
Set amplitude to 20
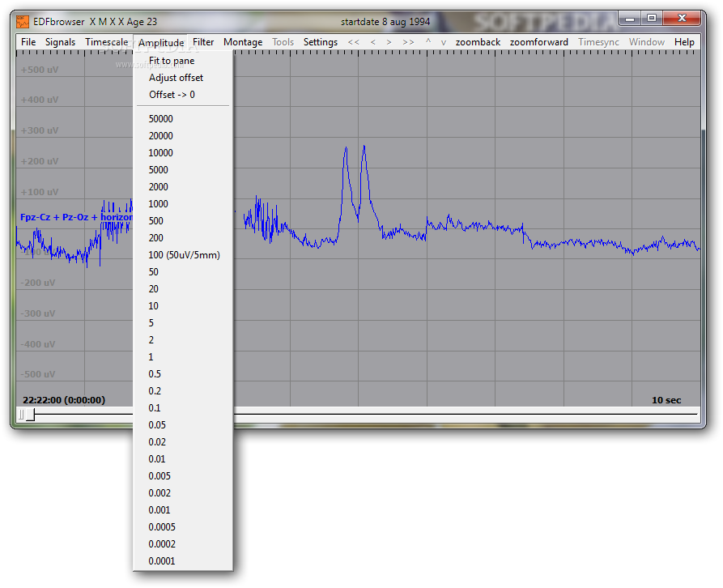[x=183, y=289]
